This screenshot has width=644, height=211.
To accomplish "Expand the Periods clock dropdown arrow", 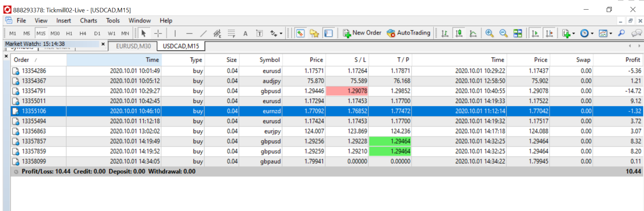I will (x=592, y=33).
